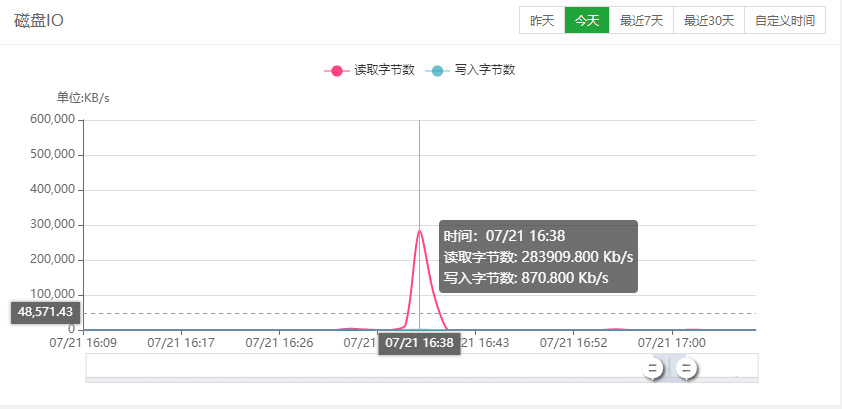
Task: Click the left zoom slider handle
Action: point(654,369)
